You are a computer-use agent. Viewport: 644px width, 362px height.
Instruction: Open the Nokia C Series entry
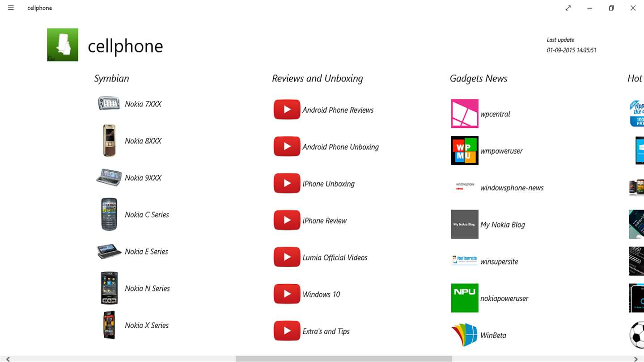[147, 215]
